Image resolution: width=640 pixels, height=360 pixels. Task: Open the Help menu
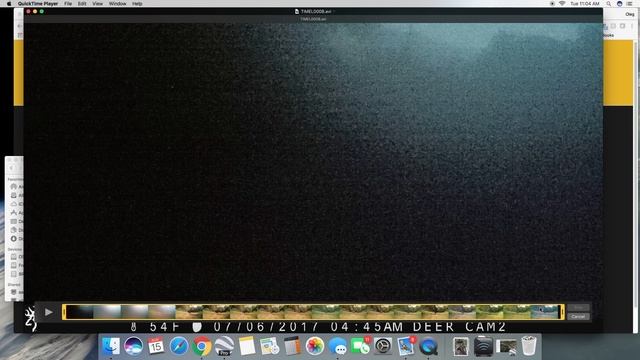137,4
